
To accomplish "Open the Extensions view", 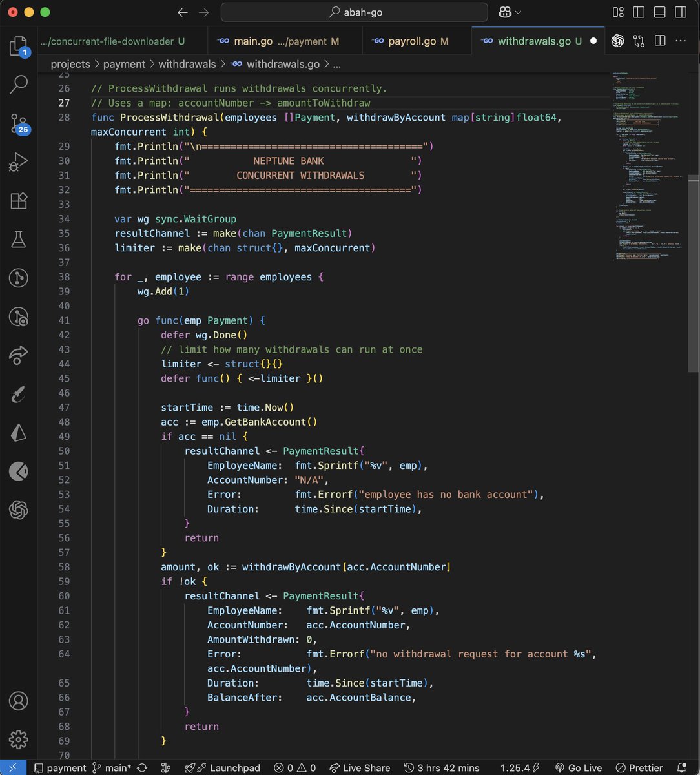I will [19, 201].
